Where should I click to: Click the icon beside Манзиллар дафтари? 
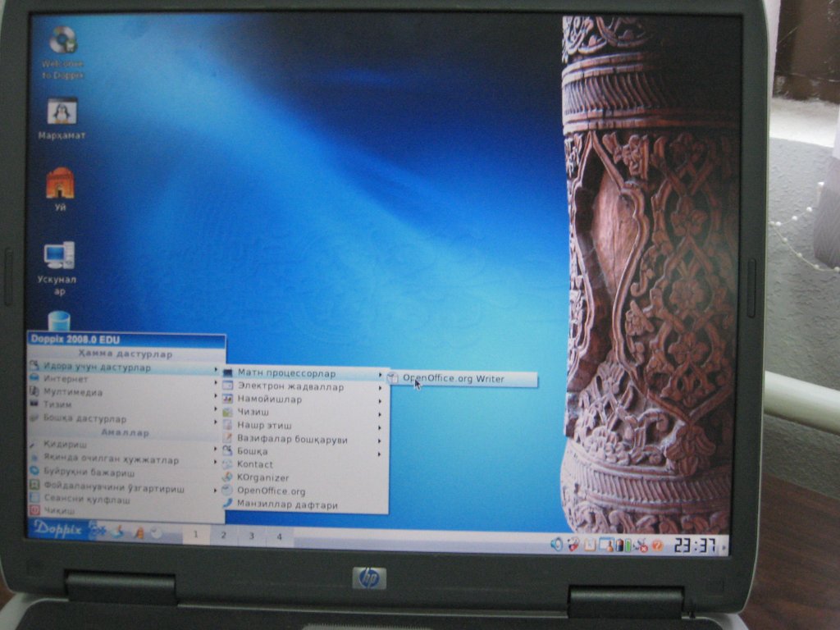(x=228, y=504)
